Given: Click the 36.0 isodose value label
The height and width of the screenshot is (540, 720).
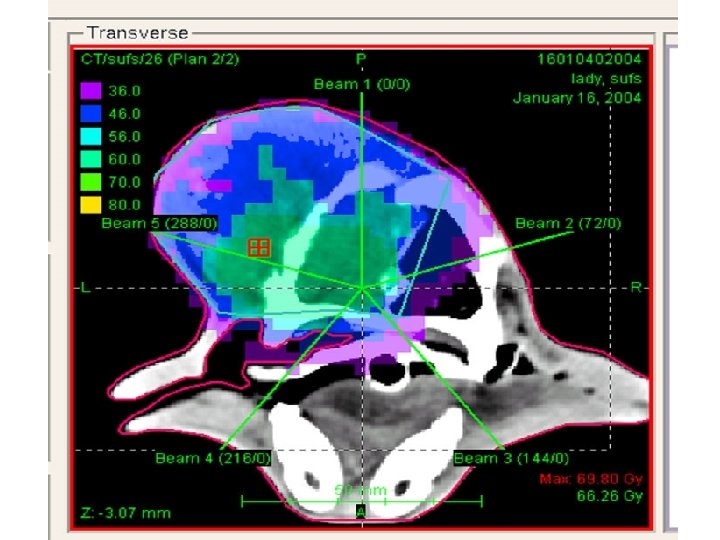Looking at the screenshot, I should tap(124, 91).
